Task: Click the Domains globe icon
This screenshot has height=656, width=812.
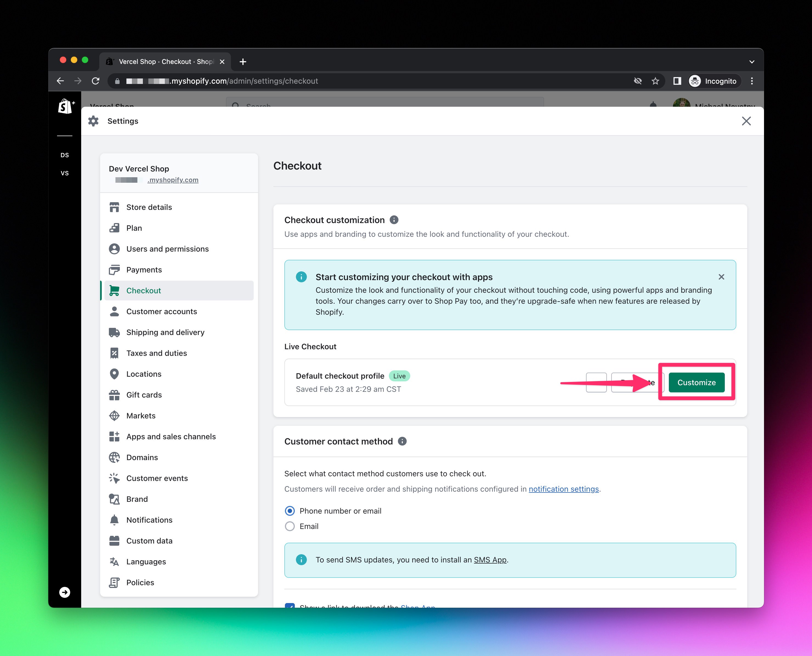Action: point(114,457)
